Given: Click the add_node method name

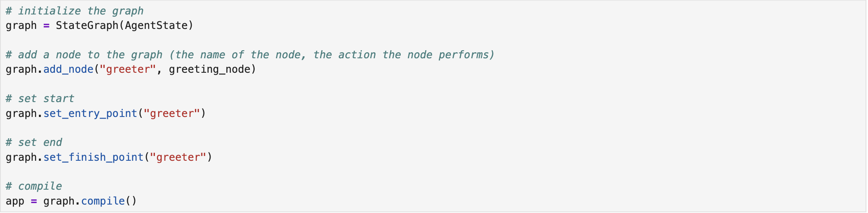Looking at the screenshot, I should 68,70.
